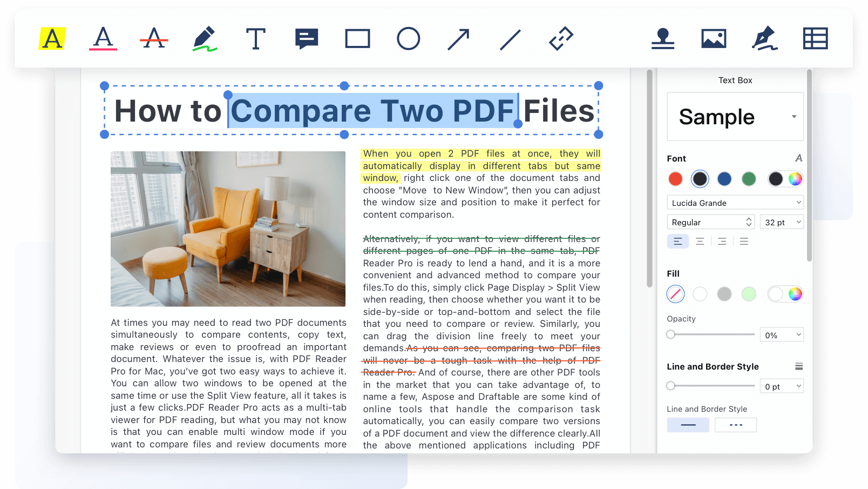Insert an image with the picture tool
This screenshot has height=489, width=868.
(x=714, y=39)
